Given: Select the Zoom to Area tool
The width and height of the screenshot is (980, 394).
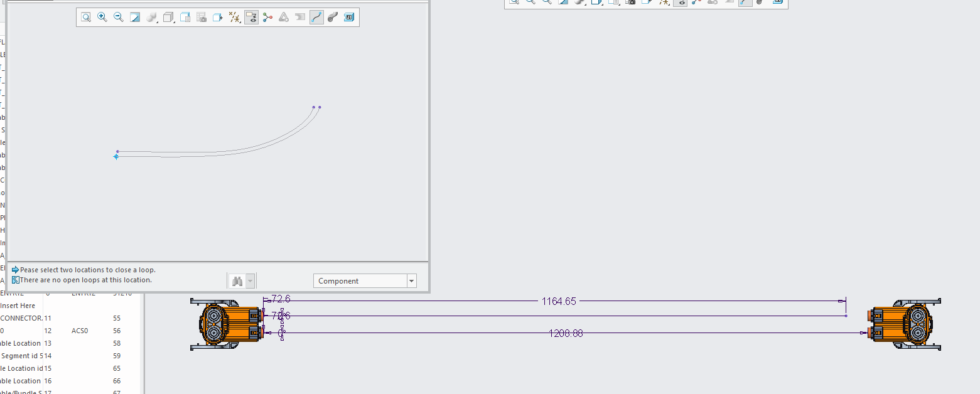Looking at the screenshot, I should pyautogui.click(x=86, y=17).
